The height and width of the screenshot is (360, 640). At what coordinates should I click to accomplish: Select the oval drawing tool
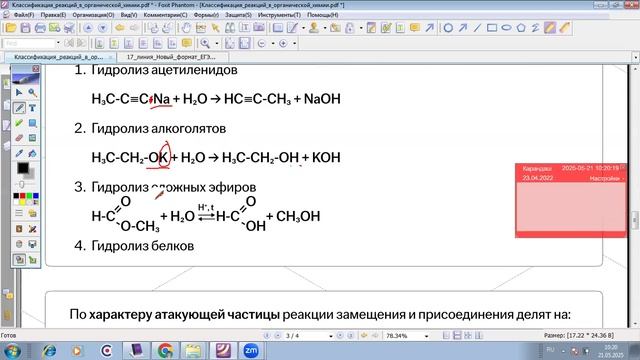tap(507, 28)
